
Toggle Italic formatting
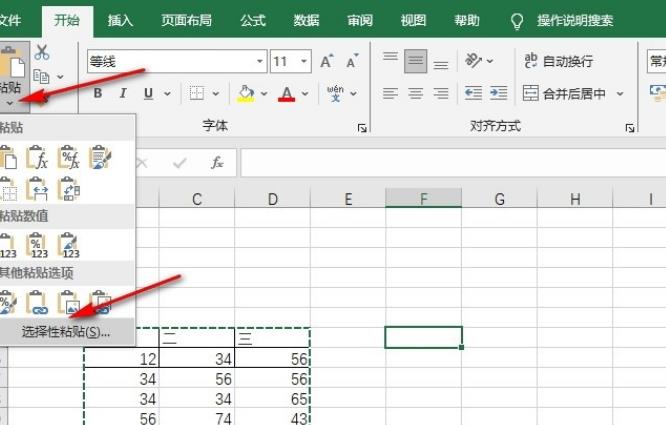click(x=123, y=93)
